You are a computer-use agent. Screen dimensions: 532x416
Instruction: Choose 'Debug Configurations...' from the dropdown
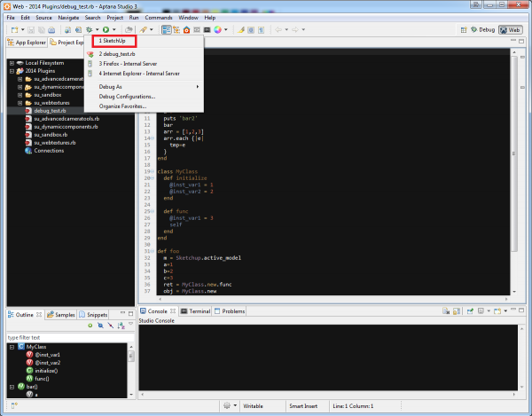coord(127,96)
